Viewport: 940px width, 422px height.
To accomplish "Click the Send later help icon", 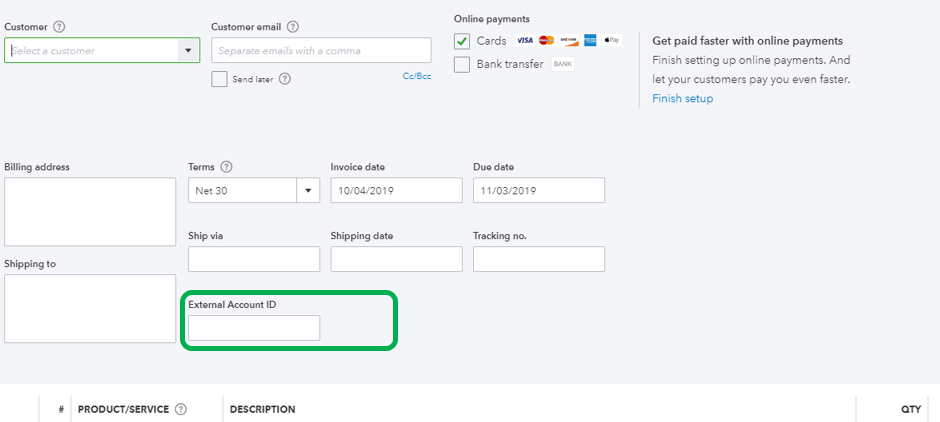I will click(x=285, y=79).
